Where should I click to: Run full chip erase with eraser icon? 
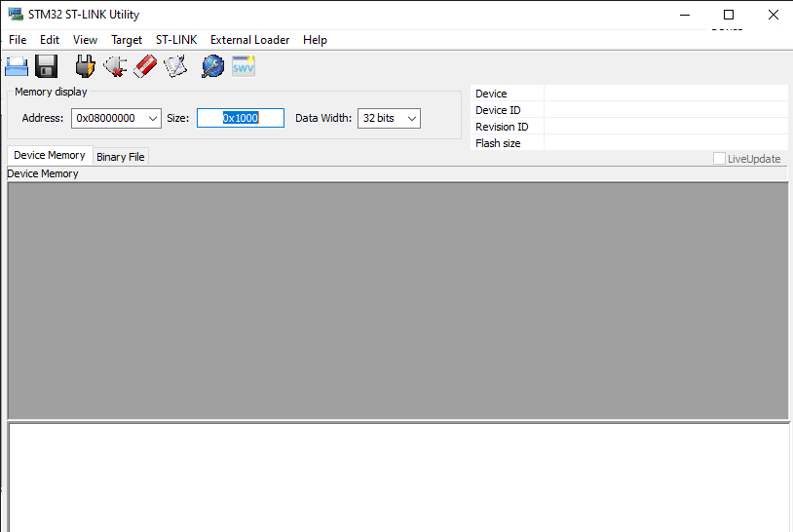pos(145,66)
